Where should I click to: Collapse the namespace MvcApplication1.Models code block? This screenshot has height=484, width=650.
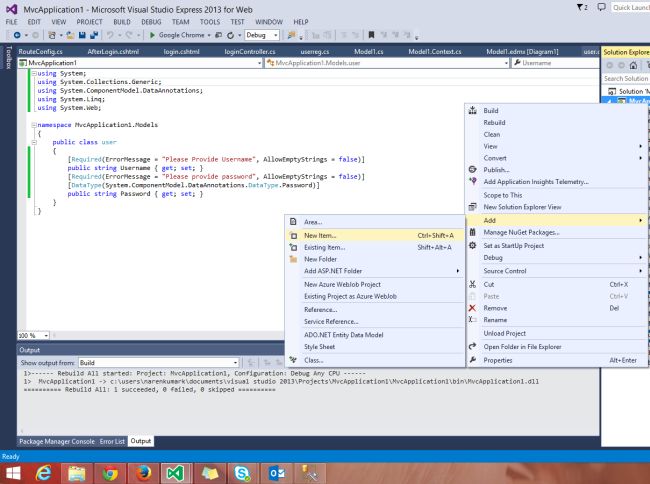point(32,125)
